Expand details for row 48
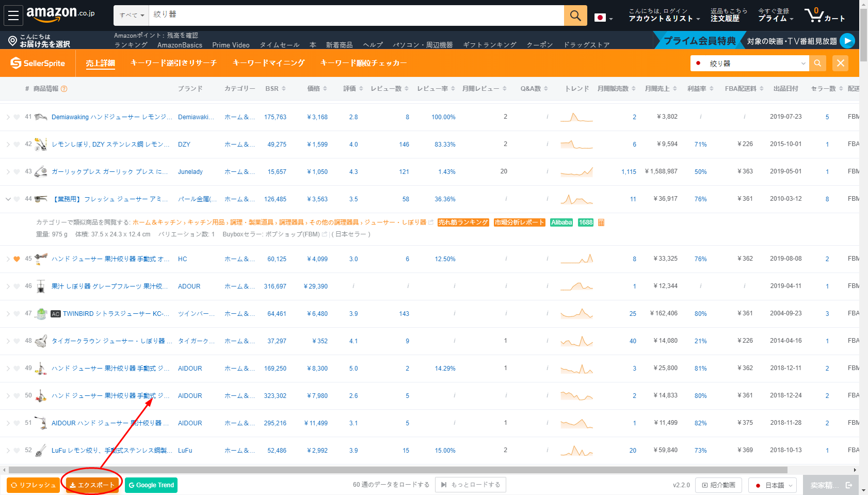This screenshot has width=868, height=495. click(x=8, y=341)
